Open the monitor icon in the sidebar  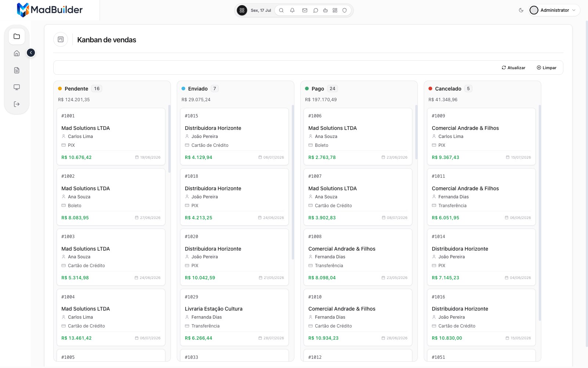click(17, 87)
